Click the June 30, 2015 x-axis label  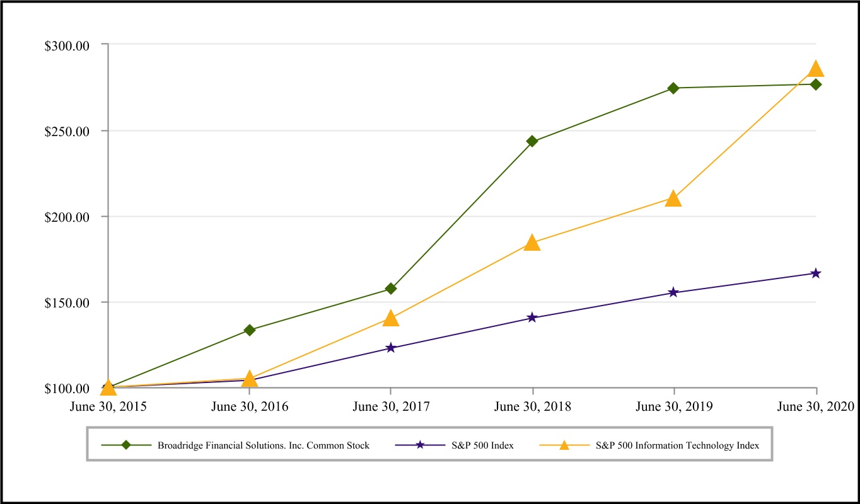tap(108, 406)
